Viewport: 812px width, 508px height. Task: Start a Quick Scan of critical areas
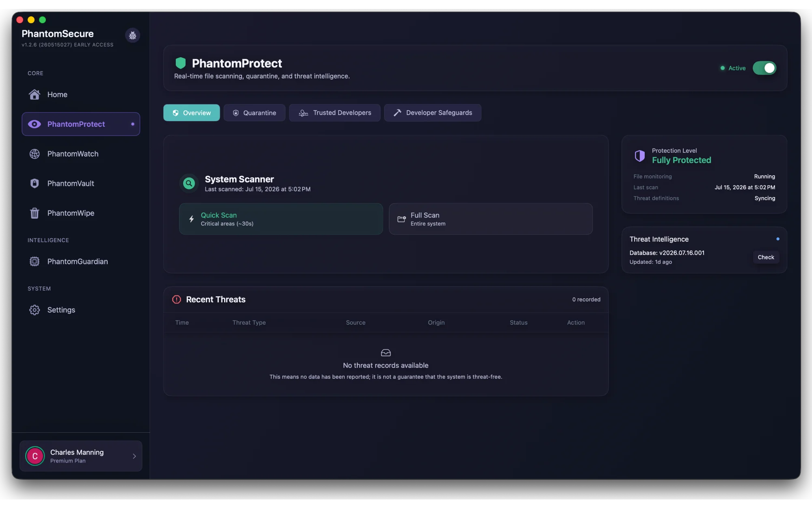tap(281, 219)
